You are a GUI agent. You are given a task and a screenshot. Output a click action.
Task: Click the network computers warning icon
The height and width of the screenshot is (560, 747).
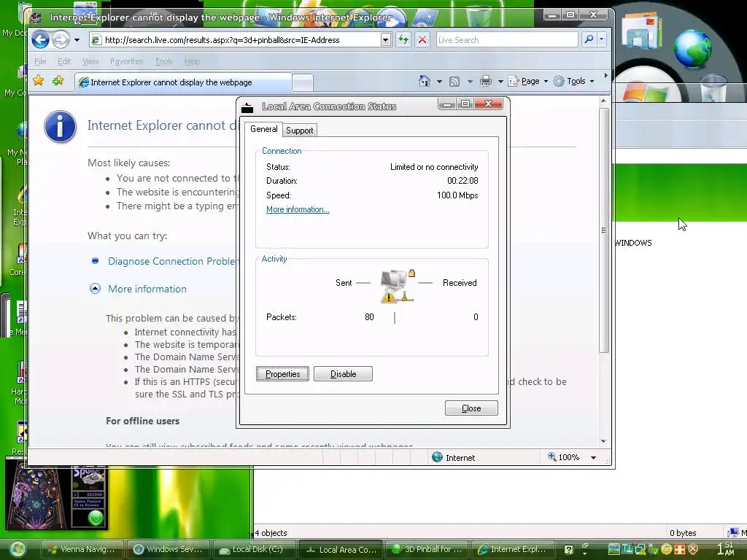398,285
